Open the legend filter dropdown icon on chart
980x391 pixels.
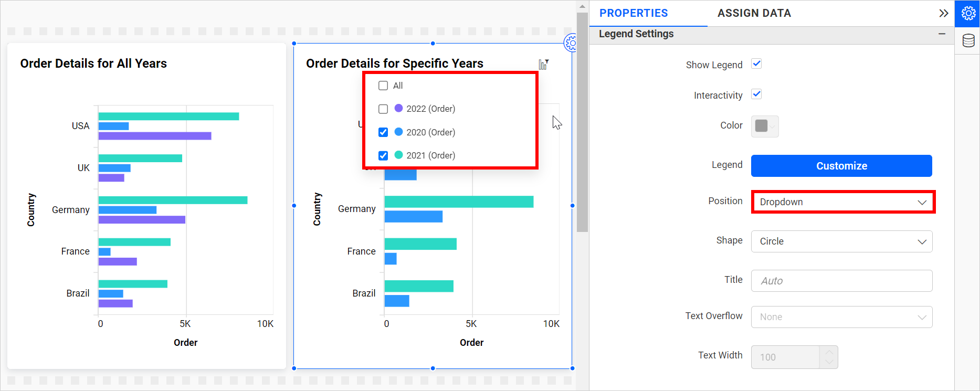pos(543,64)
